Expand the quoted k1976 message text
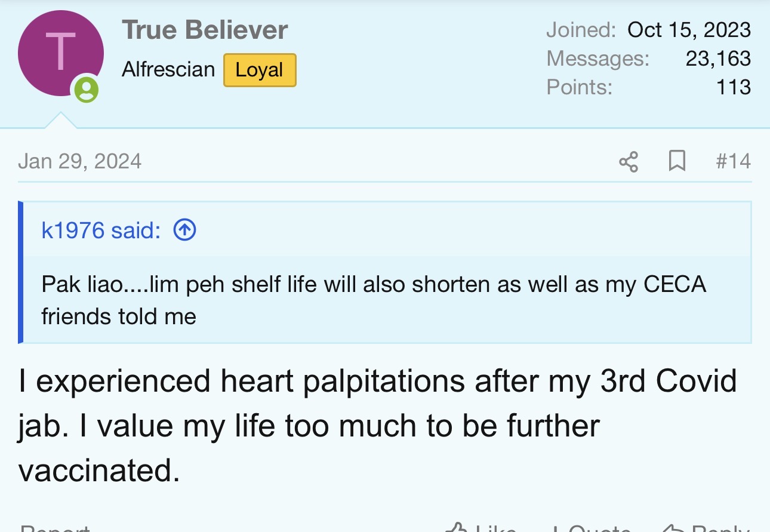This screenshot has height=532, width=770. (x=373, y=300)
